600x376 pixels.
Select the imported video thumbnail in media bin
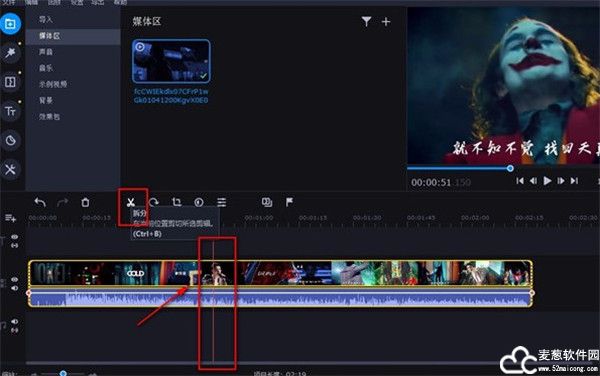coord(171,61)
